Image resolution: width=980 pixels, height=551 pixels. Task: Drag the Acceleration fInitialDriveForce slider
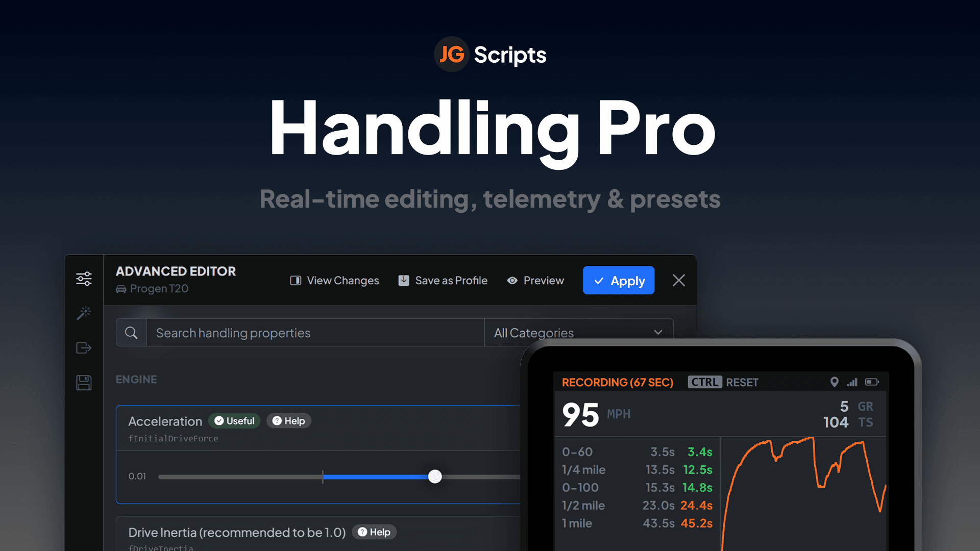(x=436, y=477)
